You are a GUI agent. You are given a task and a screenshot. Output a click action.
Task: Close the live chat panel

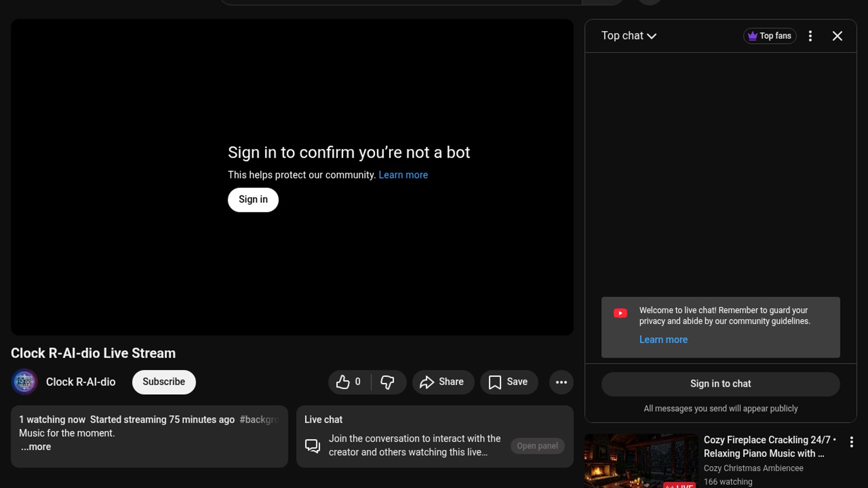coord(837,36)
